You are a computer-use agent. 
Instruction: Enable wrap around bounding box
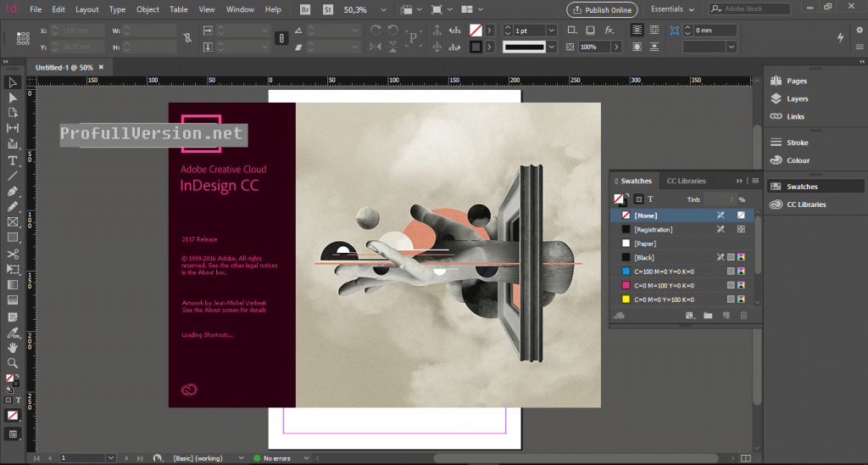click(654, 30)
